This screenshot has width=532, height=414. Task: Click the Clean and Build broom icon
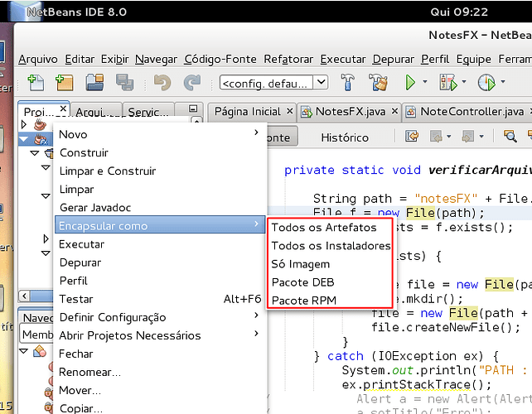click(x=378, y=83)
